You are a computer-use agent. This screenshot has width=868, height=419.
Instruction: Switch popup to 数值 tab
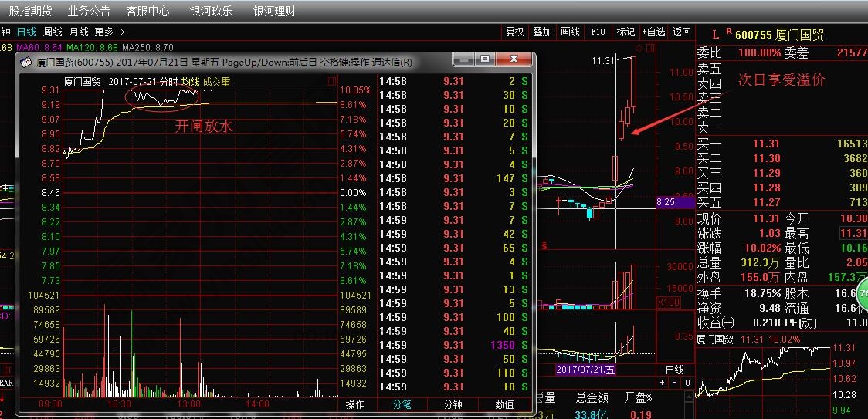coord(504,404)
